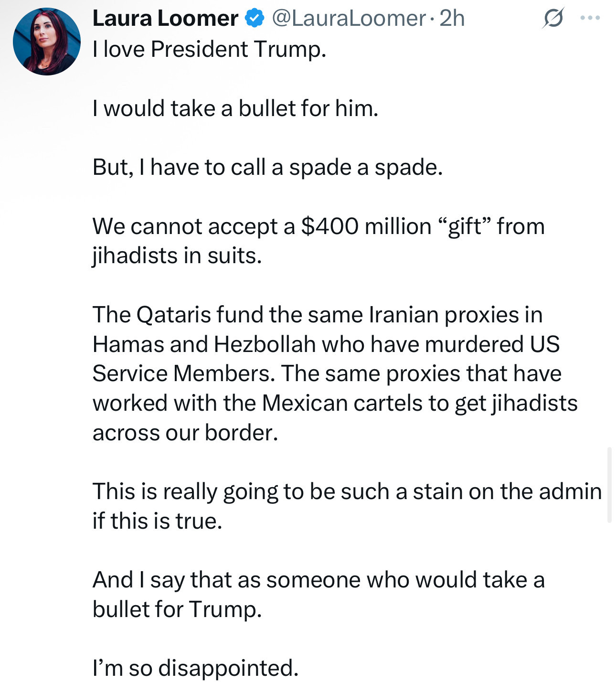
Task: Click the "call a spade a spade" sentence
Action: [x=267, y=167]
